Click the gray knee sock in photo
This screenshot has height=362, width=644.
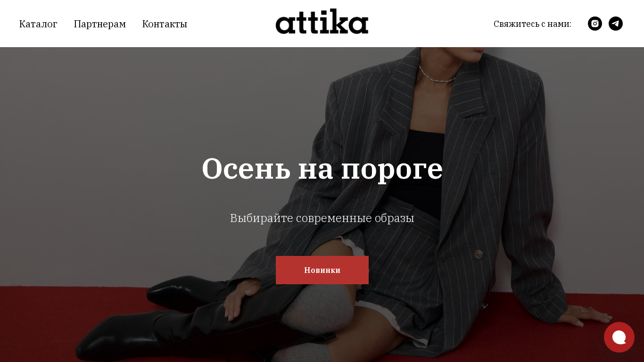(321, 311)
